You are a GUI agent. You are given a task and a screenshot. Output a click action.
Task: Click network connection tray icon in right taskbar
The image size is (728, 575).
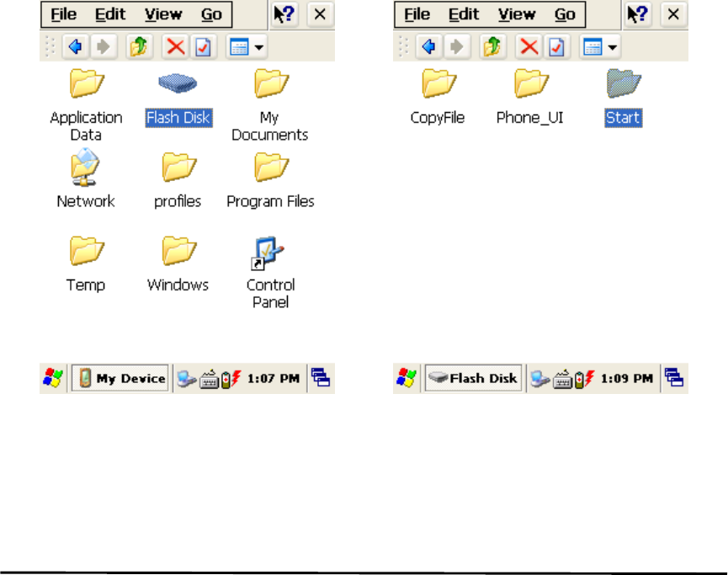pyautogui.click(x=540, y=379)
